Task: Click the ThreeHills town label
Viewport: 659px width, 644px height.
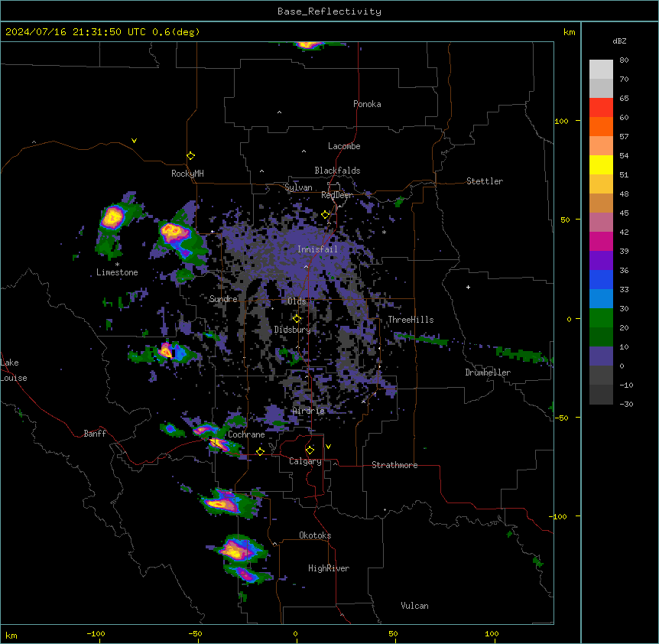Action: [411, 320]
